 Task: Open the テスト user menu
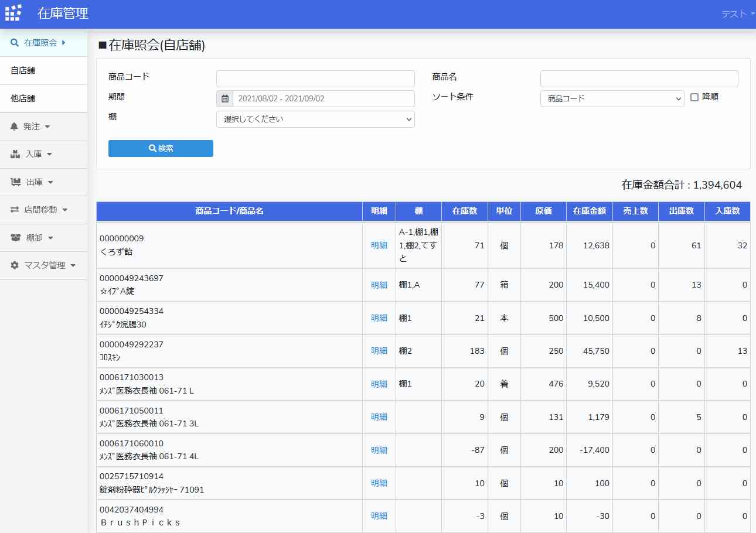pyautogui.click(x=738, y=14)
